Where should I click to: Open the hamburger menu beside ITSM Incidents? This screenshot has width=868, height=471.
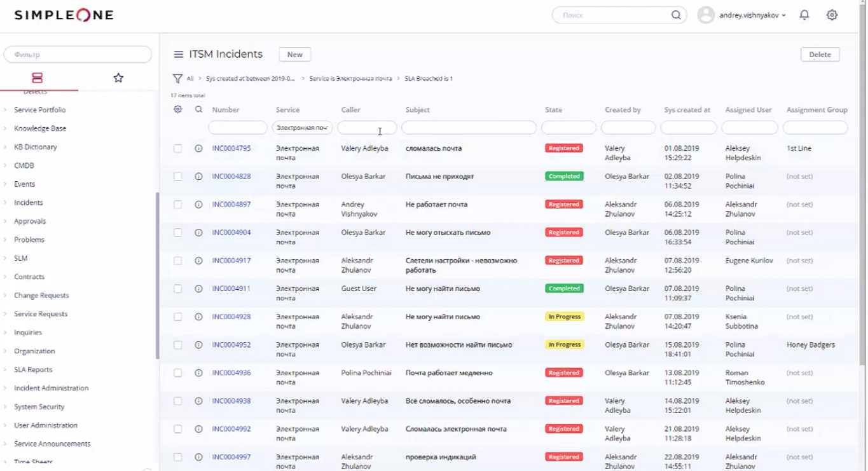click(179, 55)
